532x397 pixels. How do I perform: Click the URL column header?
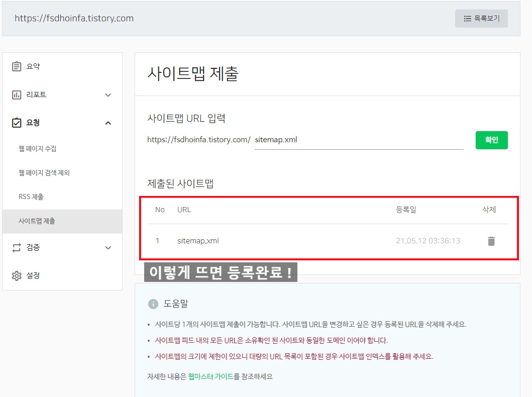(x=184, y=210)
